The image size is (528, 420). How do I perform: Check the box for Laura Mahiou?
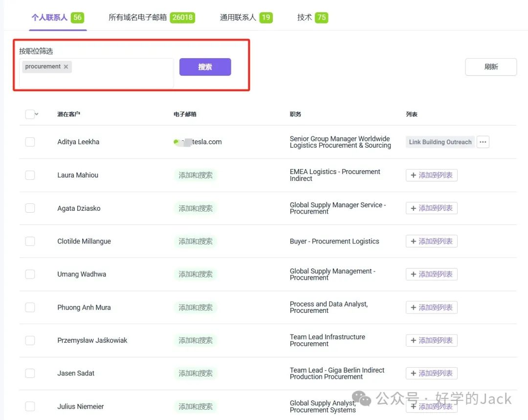point(30,175)
